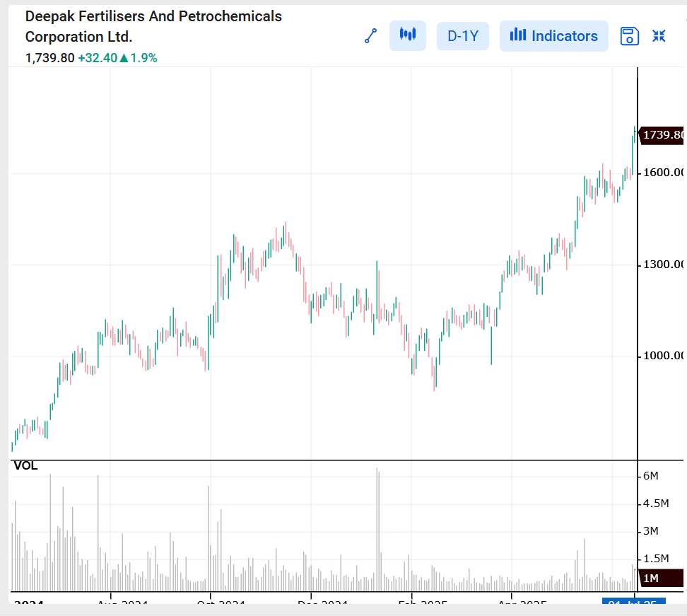Viewport: 687px width, 616px height.
Task: Click the 1300.00 price axis label
Action: [x=663, y=265]
